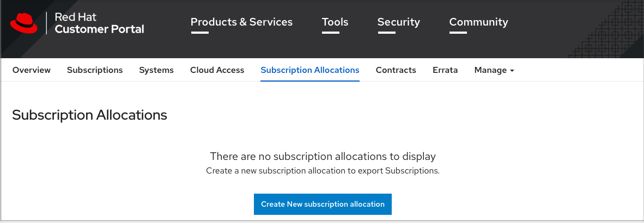This screenshot has width=644, height=223.
Task: Open the Errata tab
Action: coord(445,70)
